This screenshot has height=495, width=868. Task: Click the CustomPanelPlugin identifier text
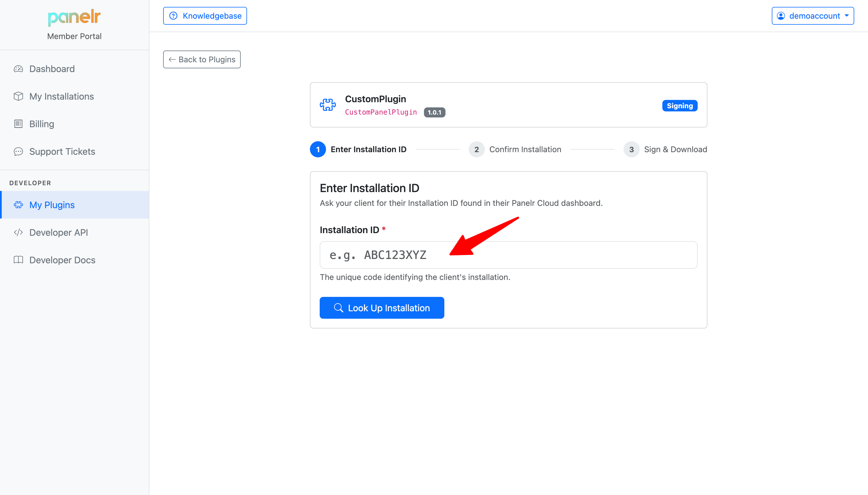pyautogui.click(x=381, y=112)
